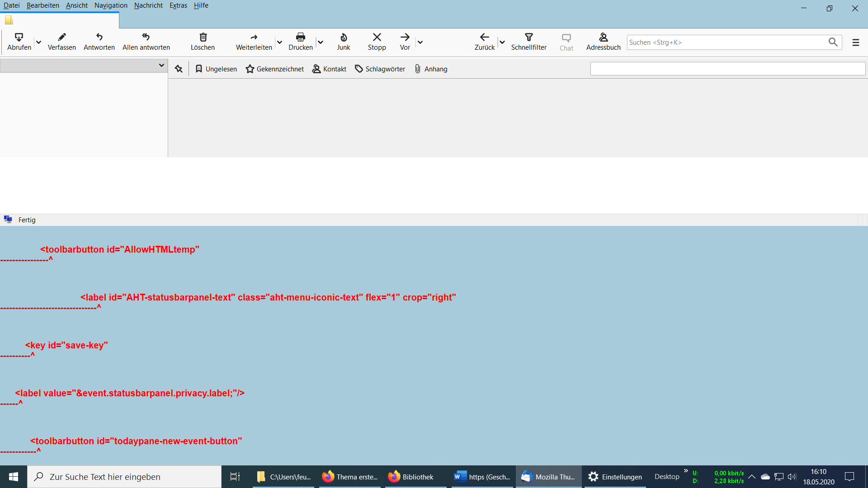868x488 pixels.
Task: Open the hamburger application menu
Action: [x=855, y=42]
